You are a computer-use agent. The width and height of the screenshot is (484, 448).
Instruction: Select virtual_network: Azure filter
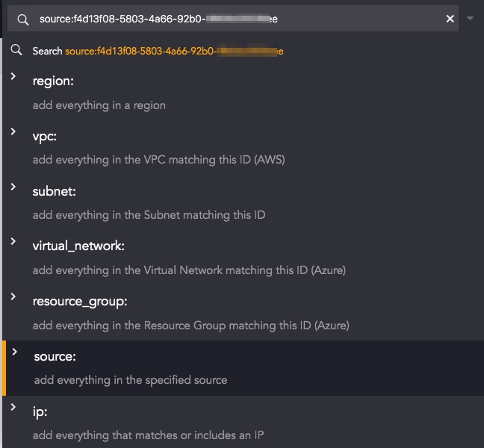243,258
